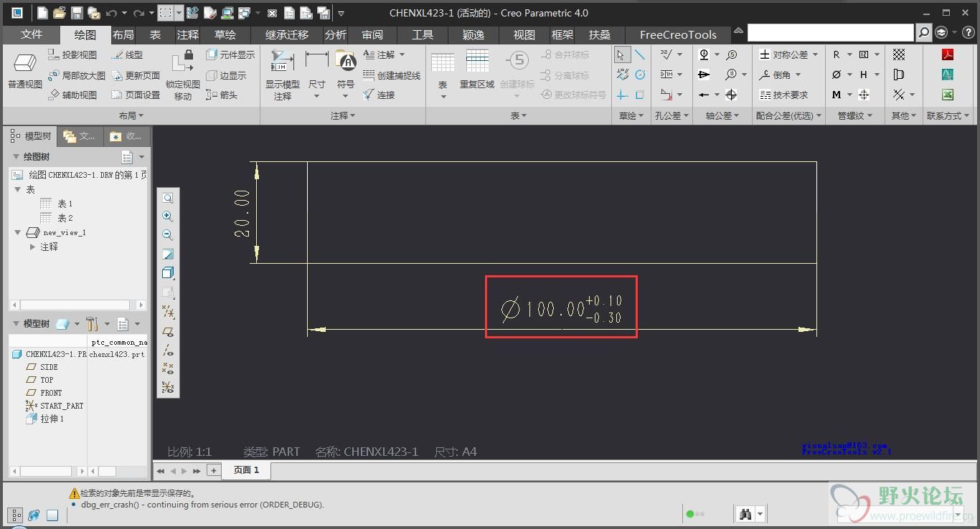Expand the 注释 tree node

pyautogui.click(x=33, y=247)
